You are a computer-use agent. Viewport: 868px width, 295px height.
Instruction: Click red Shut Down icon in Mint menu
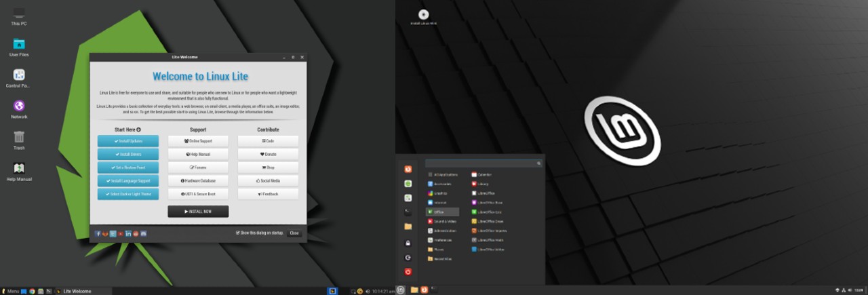(408, 271)
